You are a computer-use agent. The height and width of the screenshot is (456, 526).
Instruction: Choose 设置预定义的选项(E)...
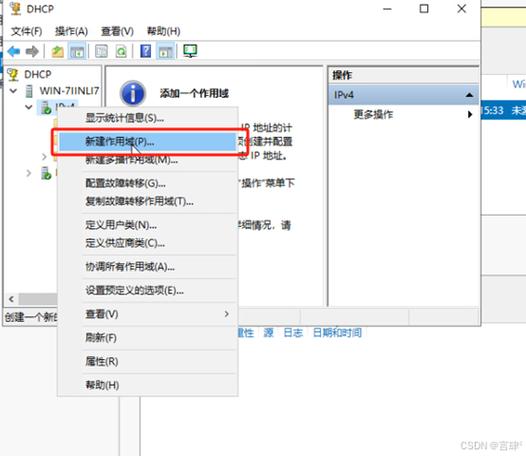tap(148, 290)
